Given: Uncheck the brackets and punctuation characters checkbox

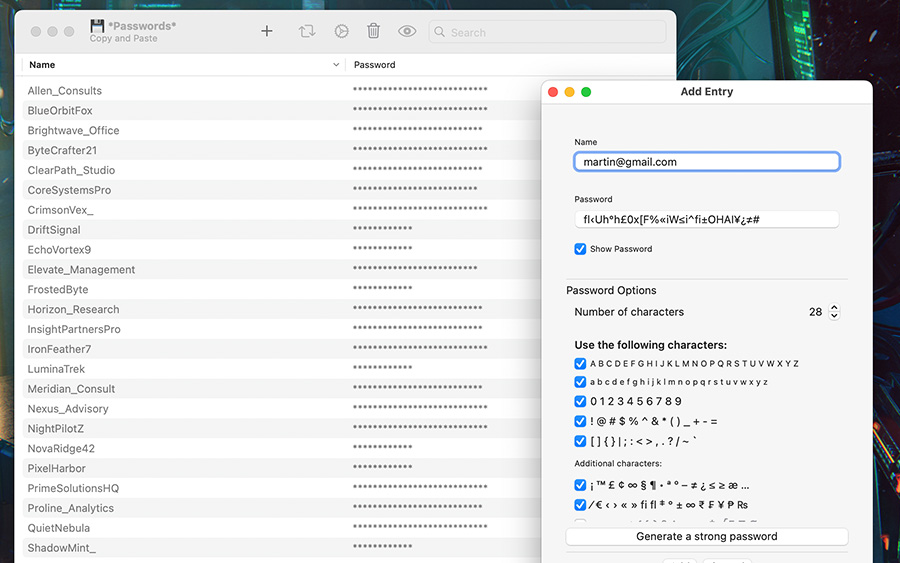Looking at the screenshot, I should click(x=580, y=441).
